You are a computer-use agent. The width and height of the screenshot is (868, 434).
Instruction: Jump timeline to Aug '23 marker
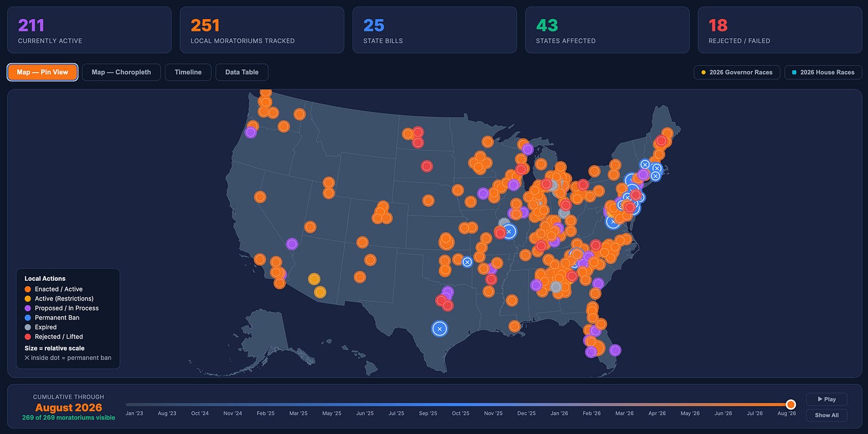(167, 413)
